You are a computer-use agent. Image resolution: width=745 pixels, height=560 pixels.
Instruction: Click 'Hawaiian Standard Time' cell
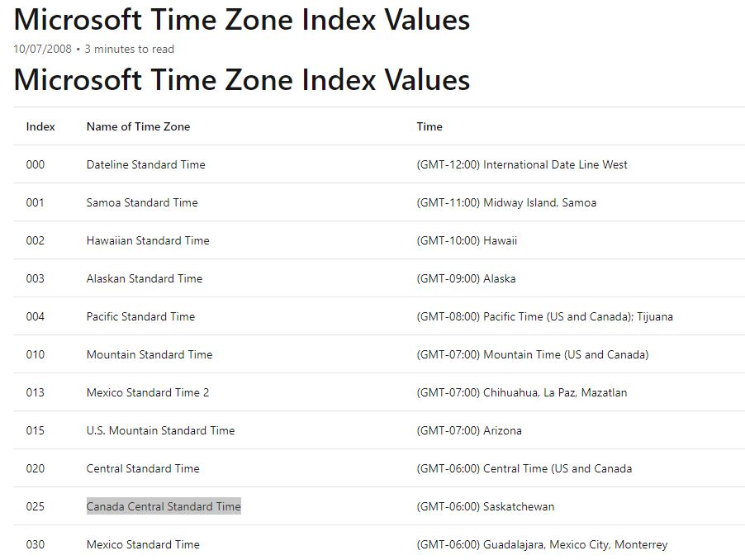click(148, 240)
